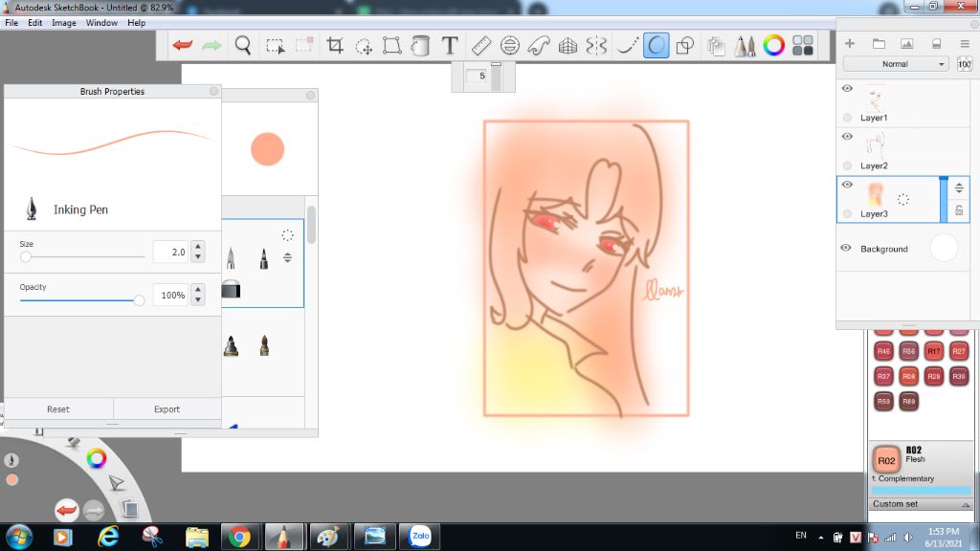
Task: Click the clear layer eraser icon
Action: 936,43
